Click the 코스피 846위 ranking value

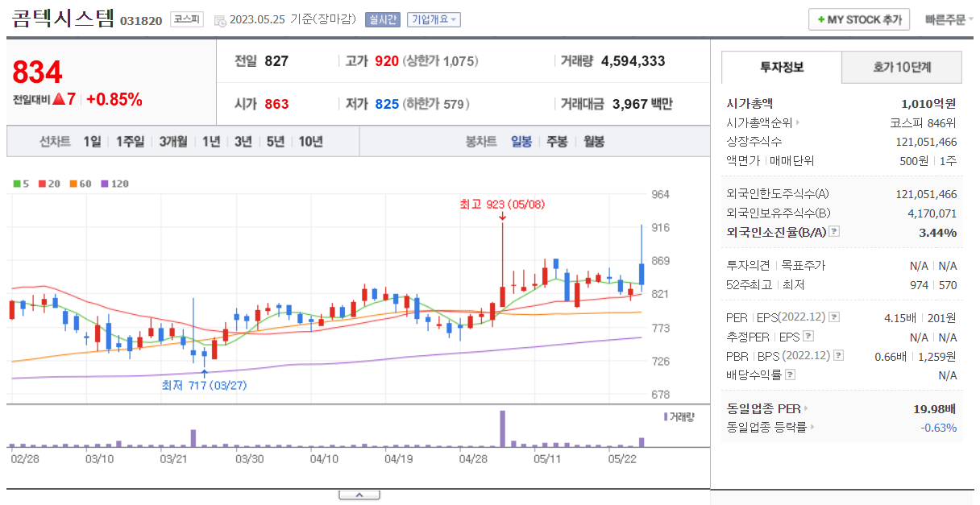tap(924, 122)
